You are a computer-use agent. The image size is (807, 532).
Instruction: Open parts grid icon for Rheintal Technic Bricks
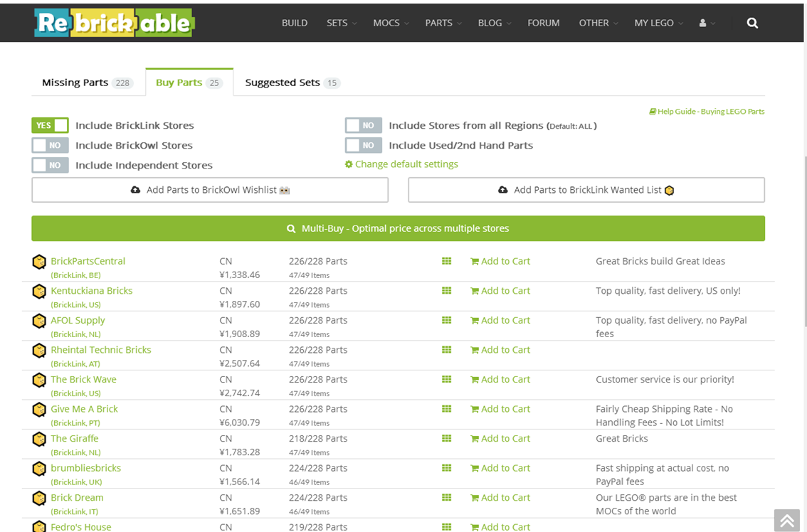click(x=446, y=350)
